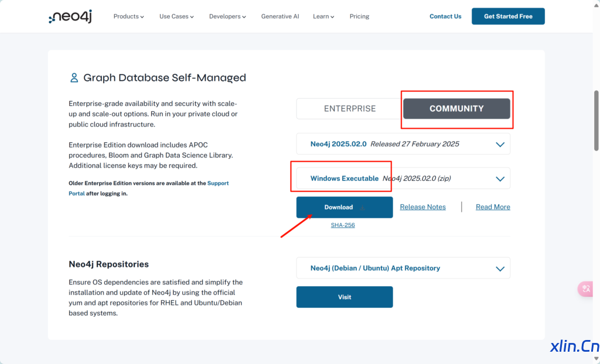Open the SHA-256 checksum link
The height and width of the screenshot is (364, 600).
click(x=343, y=225)
